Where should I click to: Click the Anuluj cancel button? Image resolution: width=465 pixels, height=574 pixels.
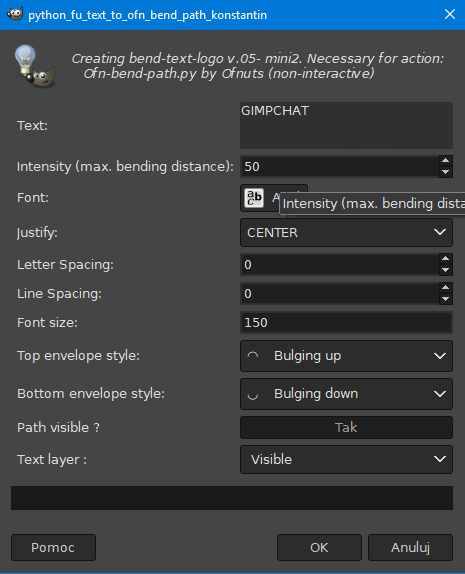click(410, 547)
